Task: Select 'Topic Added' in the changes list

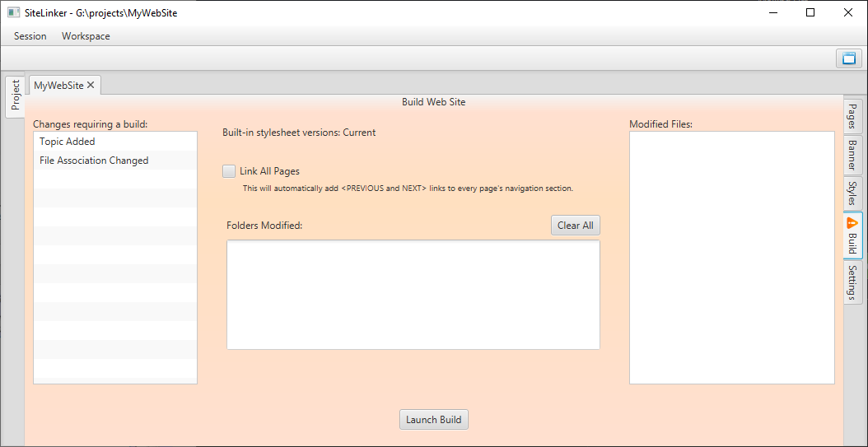Action: tap(68, 142)
